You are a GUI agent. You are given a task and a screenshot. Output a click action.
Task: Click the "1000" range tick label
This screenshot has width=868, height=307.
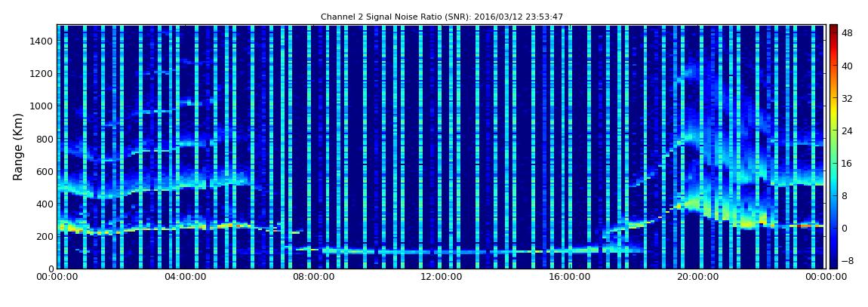[x=42, y=106]
